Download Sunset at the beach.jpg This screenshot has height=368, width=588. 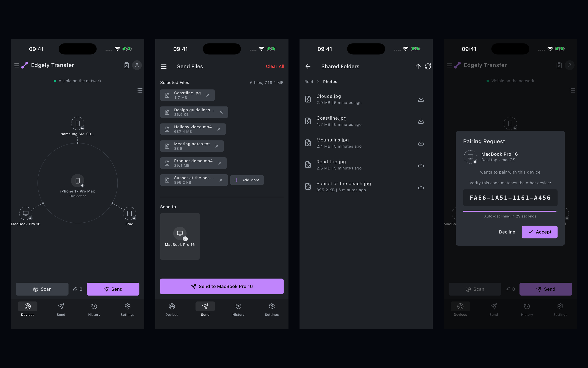point(421,187)
